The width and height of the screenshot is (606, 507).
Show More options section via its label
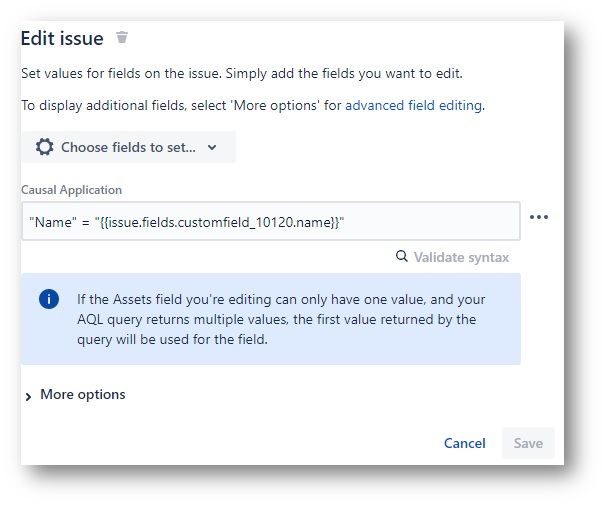(83, 395)
